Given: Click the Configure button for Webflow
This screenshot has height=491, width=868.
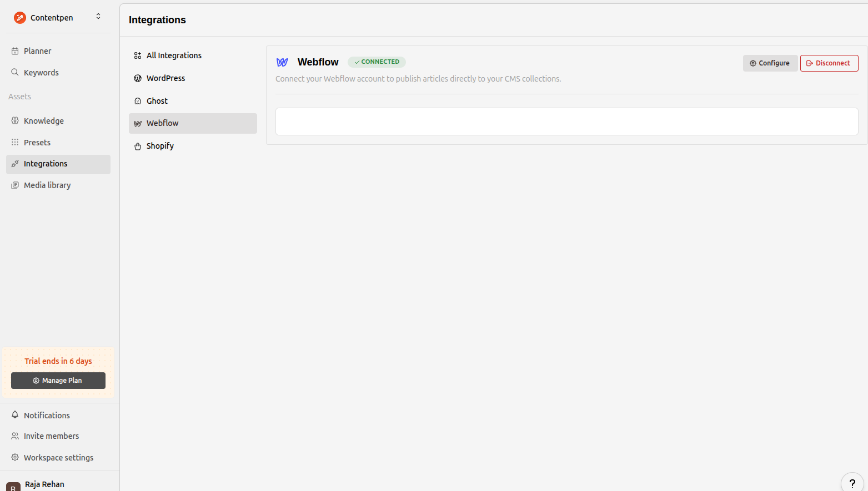Looking at the screenshot, I should click(x=770, y=63).
